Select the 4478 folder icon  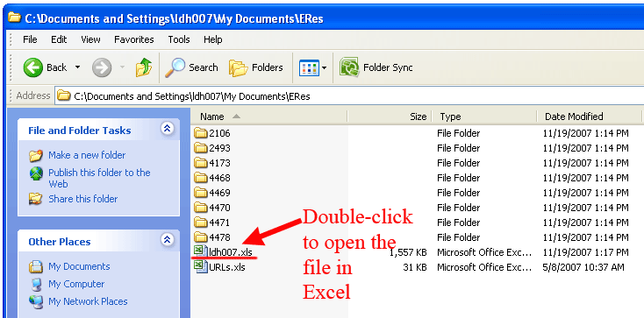[200, 237]
